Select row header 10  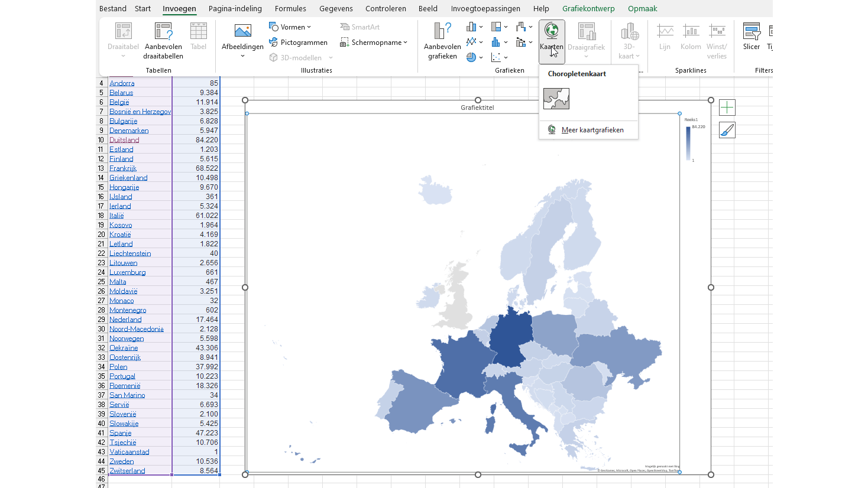102,140
